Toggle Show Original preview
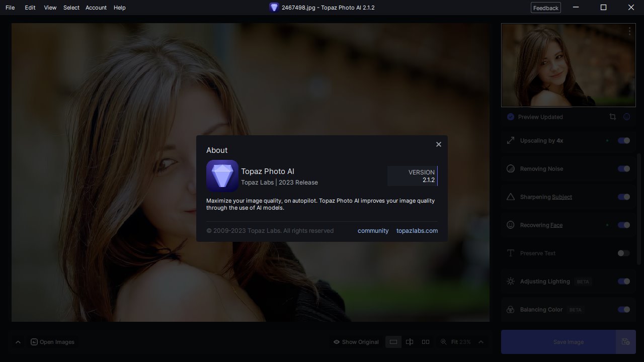644x362 pixels. click(x=356, y=342)
